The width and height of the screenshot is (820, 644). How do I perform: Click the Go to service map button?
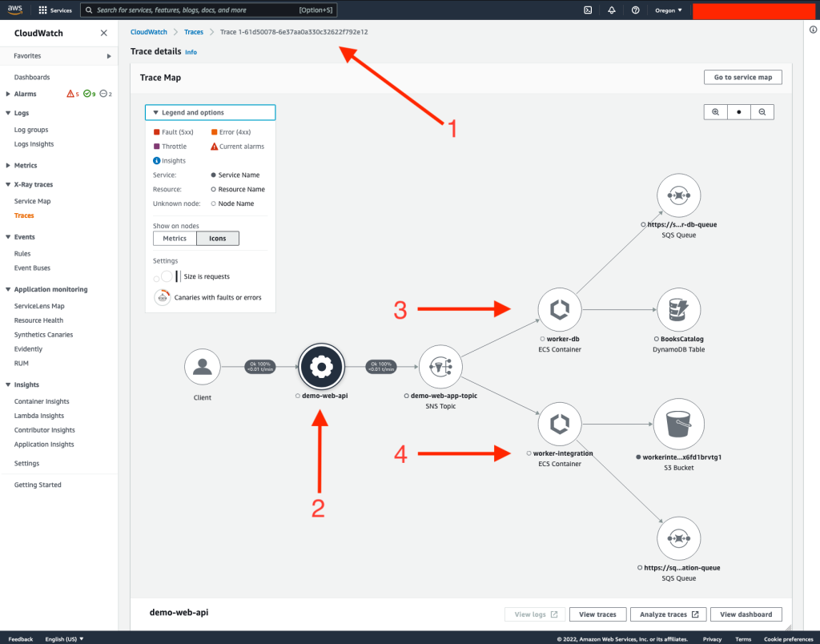click(741, 77)
